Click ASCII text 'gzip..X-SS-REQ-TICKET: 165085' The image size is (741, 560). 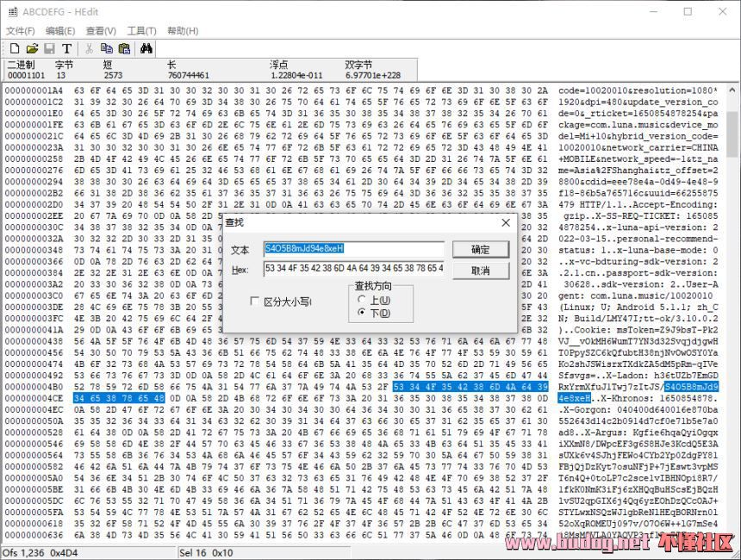click(641, 216)
